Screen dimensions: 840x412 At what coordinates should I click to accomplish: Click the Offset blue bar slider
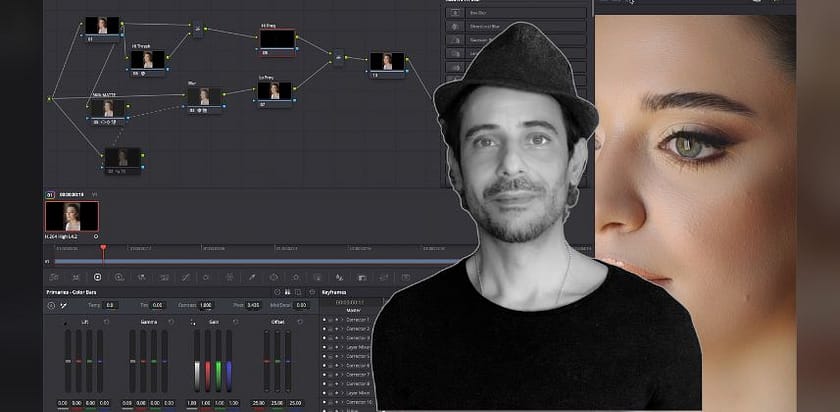click(x=288, y=361)
